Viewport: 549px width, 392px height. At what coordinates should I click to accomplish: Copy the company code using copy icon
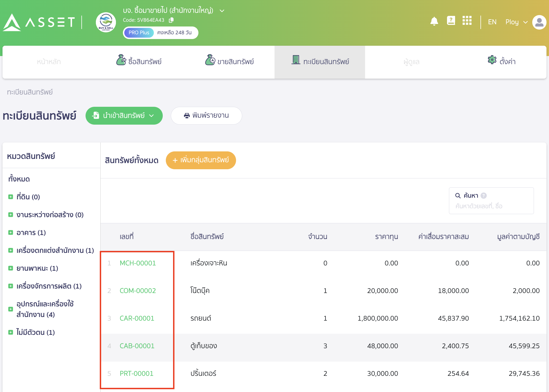(x=171, y=20)
